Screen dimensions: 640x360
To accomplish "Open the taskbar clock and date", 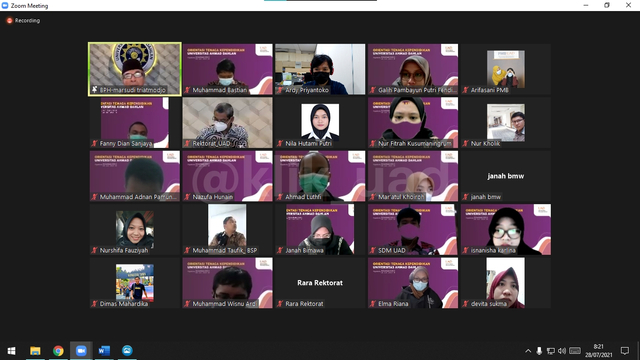I will pyautogui.click(x=598, y=351).
